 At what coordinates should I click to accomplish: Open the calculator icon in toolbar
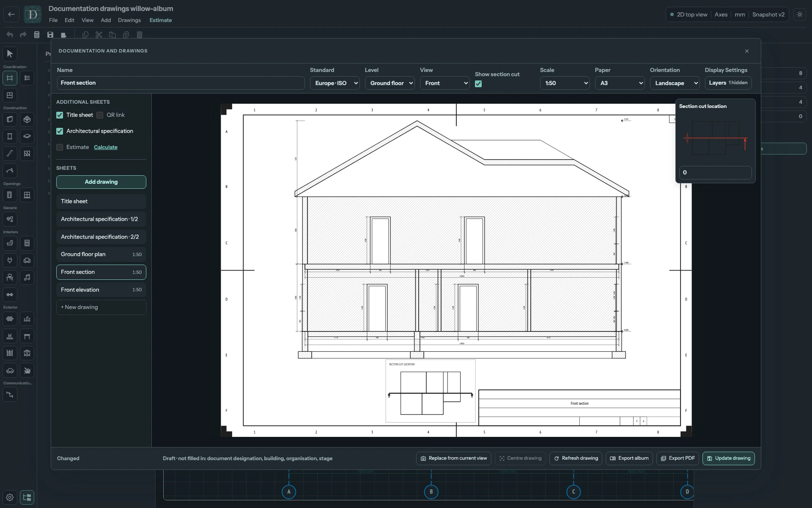tap(37, 35)
